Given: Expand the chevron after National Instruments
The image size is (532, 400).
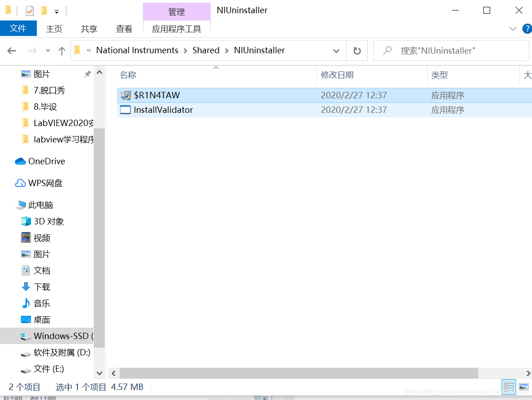Looking at the screenshot, I should coord(185,51).
